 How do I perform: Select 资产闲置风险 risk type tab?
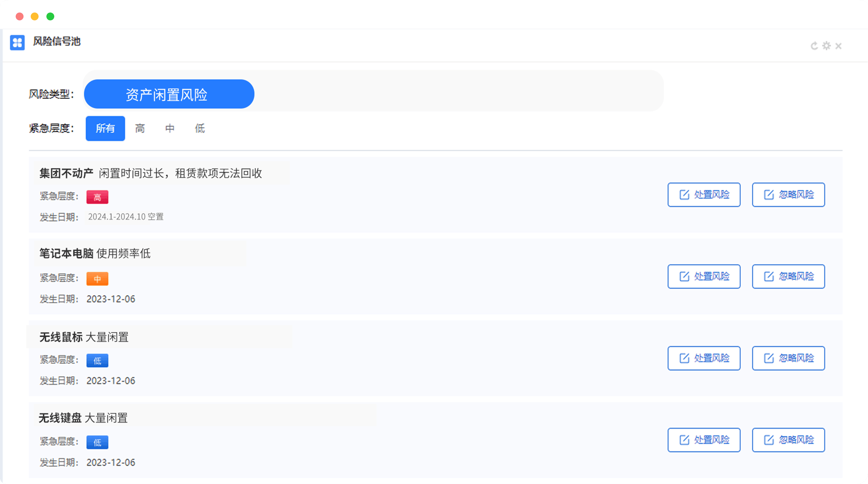(169, 94)
